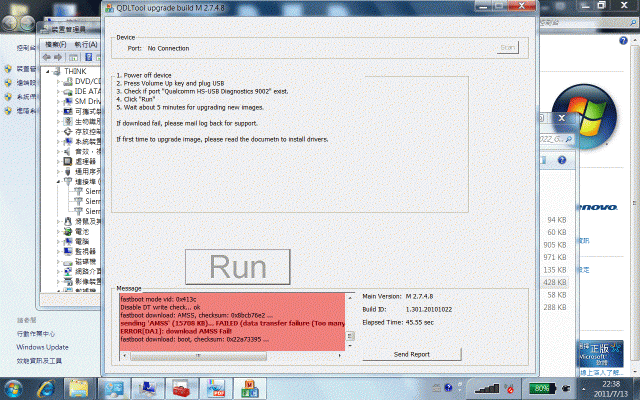The height and width of the screenshot is (400, 640).
Task: Click the red "ERROR[DA1]: download AMSS Fail!" line
Action: [x=176, y=331]
